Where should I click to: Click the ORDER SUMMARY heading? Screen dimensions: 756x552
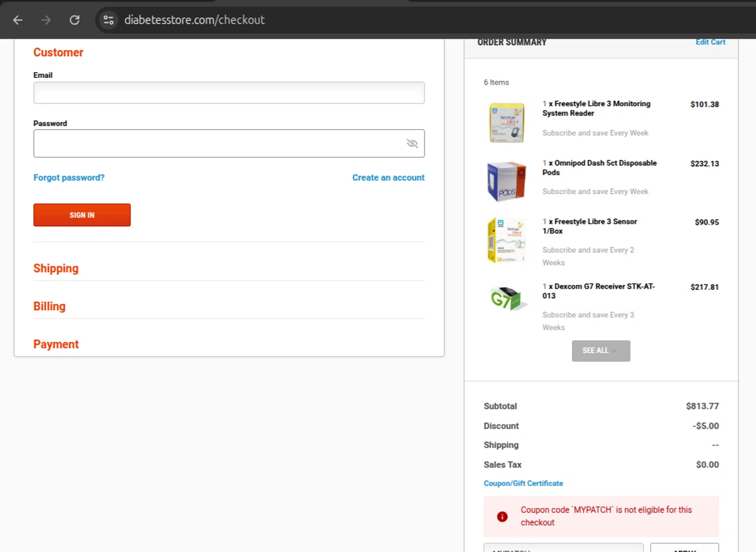click(512, 42)
